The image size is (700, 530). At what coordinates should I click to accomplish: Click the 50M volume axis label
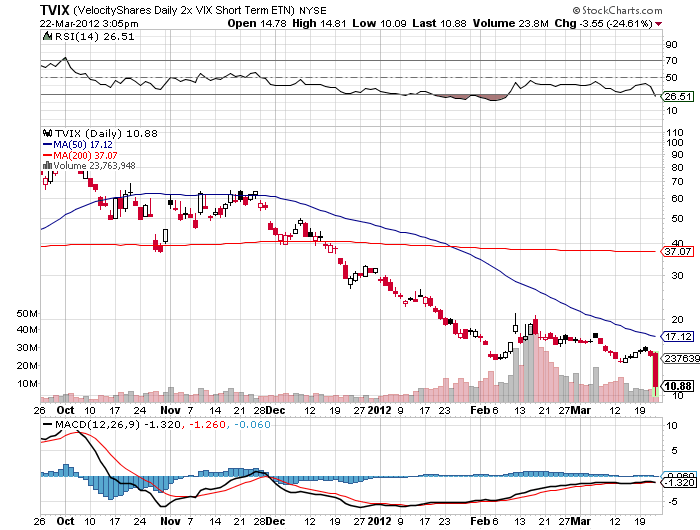coord(27,313)
